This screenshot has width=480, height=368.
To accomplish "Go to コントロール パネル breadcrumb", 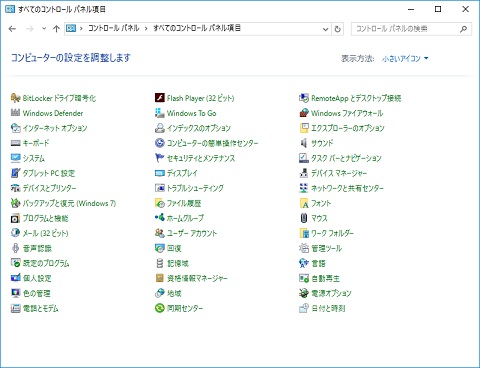I will tap(113, 28).
